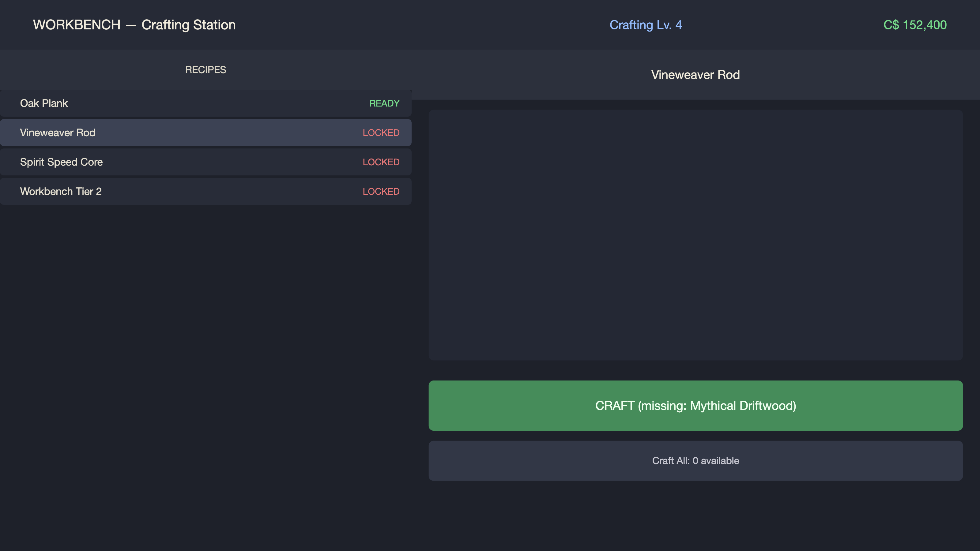Click LOCKED status beside Vineweaver Rod
Viewport: 980px width, 551px height.
click(x=381, y=133)
